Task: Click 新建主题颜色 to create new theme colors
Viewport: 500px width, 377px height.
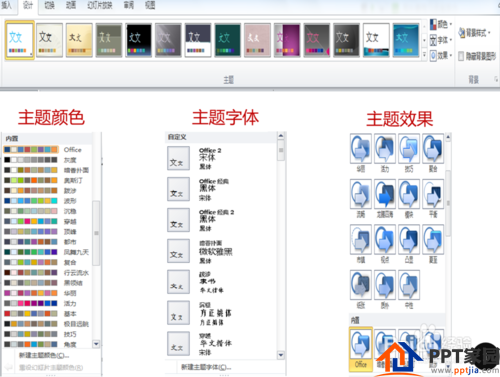Action: point(44,355)
